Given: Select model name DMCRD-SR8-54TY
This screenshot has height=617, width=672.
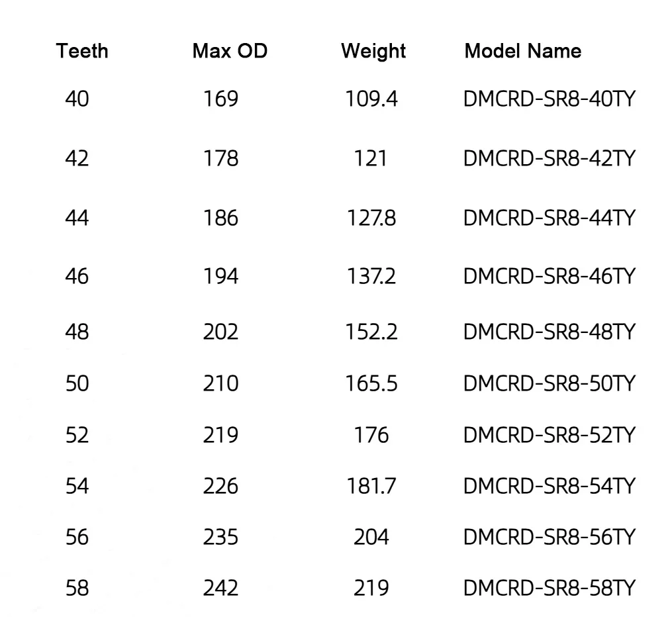Looking at the screenshot, I should (x=549, y=487).
